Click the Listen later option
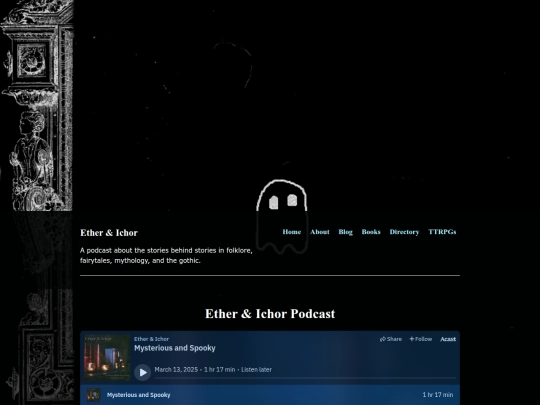This screenshot has height=405, width=540. point(256,370)
